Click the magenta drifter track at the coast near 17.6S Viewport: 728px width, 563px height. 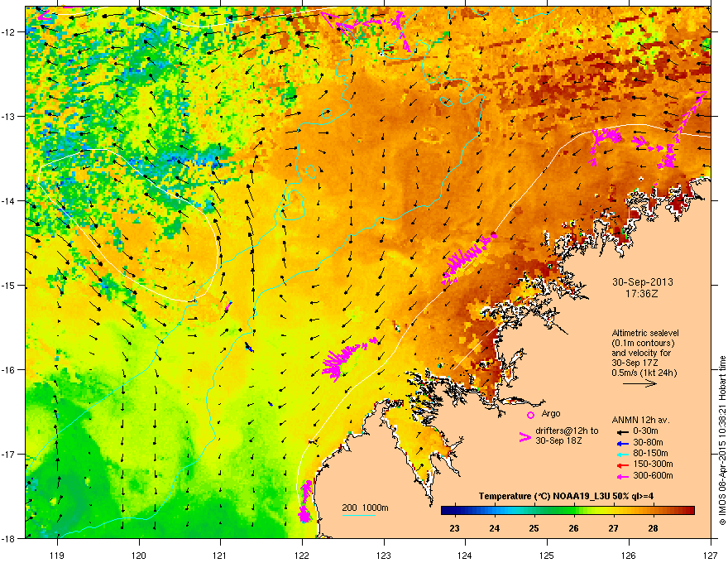click(x=305, y=502)
